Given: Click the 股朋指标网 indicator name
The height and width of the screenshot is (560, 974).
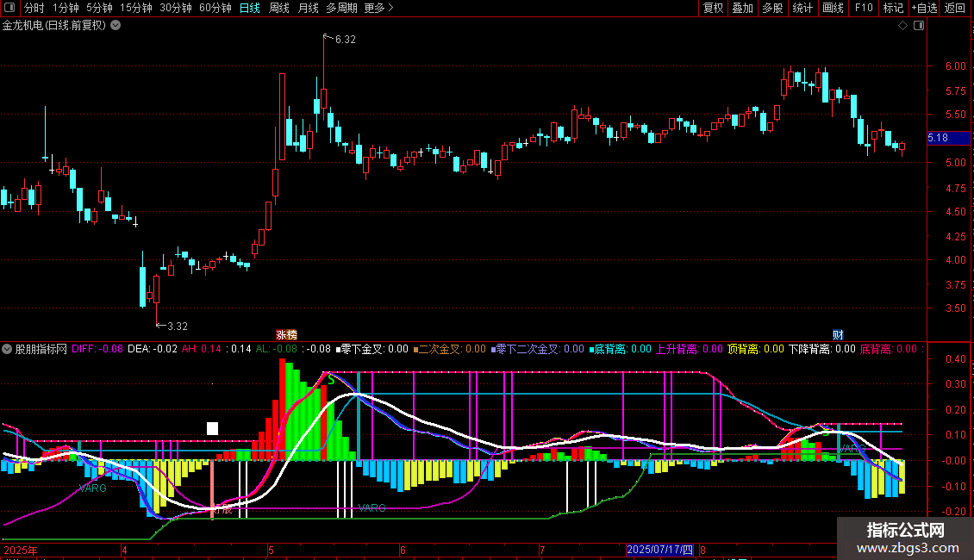Looking at the screenshot, I should click(x=41, y=349).
